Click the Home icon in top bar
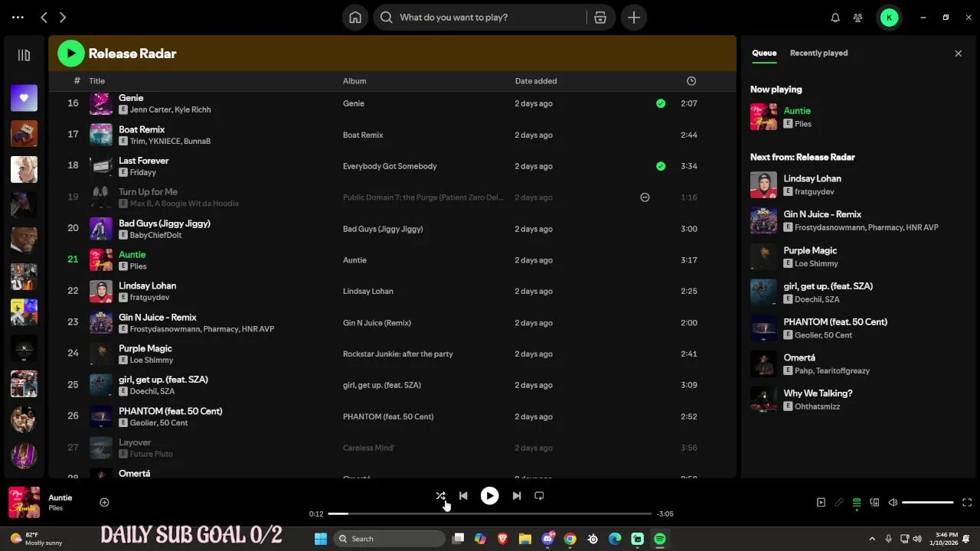The image size is (980, 551). pyautogui.click(x=355, y=18)
